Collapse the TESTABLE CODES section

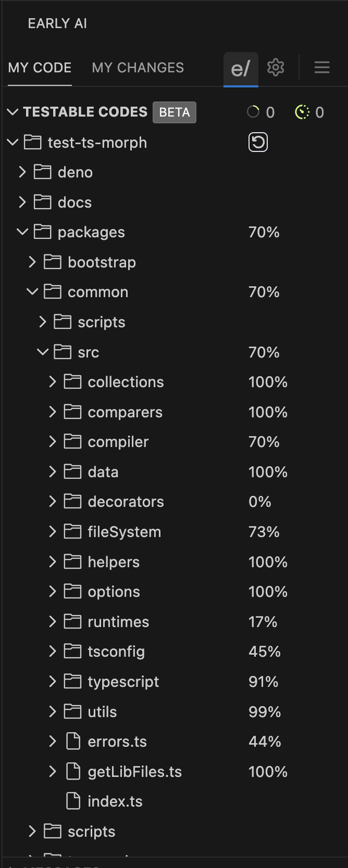(x=13, y=112)
